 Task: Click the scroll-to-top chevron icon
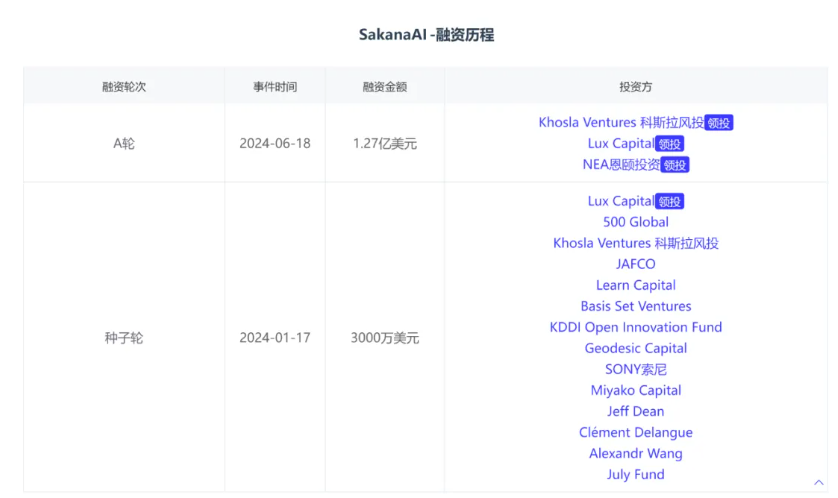(x=819, y=482)
